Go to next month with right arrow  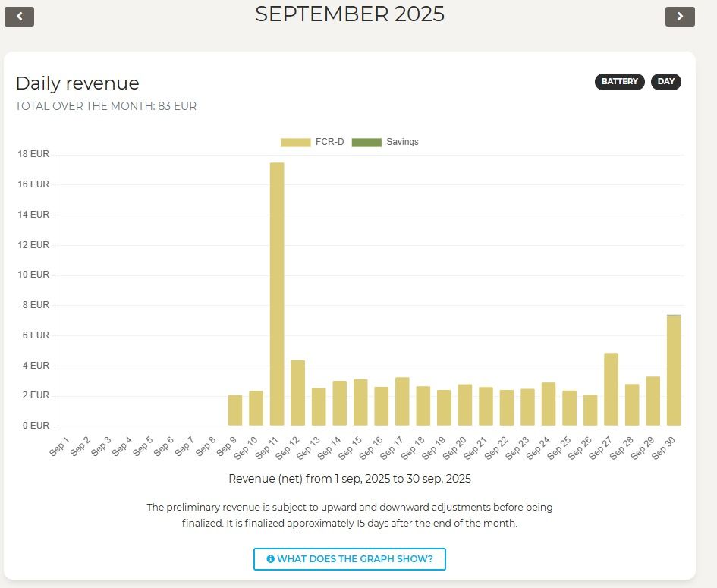tap(680, 16)
